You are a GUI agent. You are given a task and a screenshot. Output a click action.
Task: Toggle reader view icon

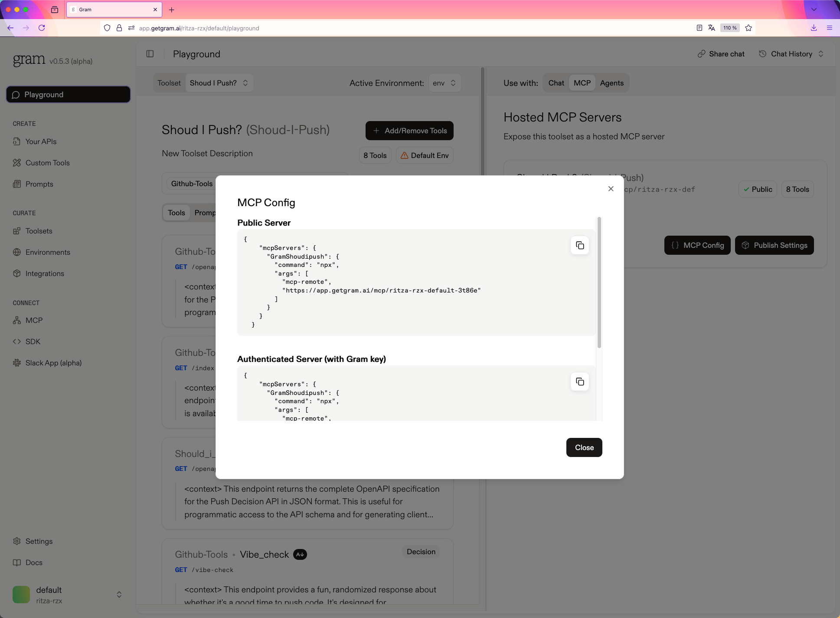(699, 28)
